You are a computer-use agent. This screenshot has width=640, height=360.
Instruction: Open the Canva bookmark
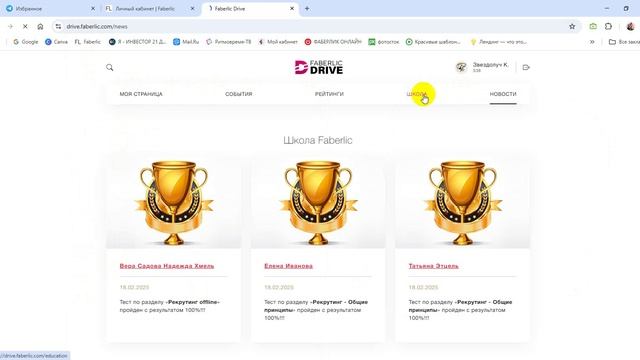coord(56,42)
